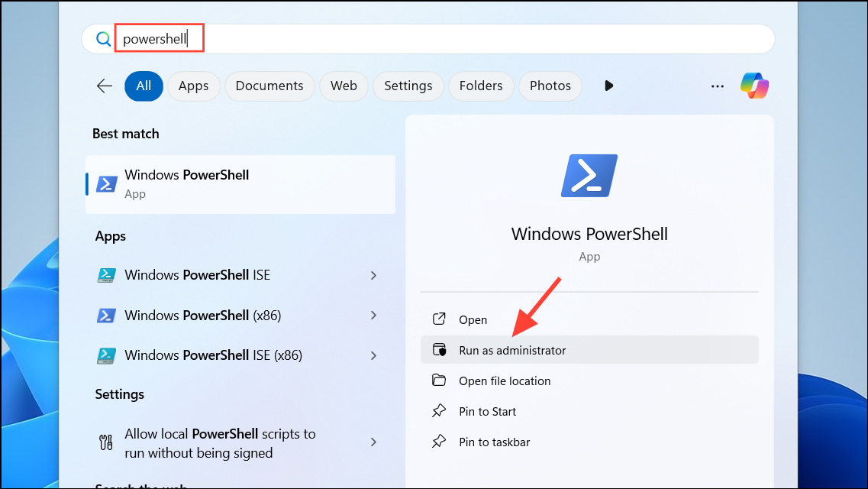The height and width of the screenshot is (489, 868).
Task: Click the search magnifier icon
Action: click(x=102, y=37)
